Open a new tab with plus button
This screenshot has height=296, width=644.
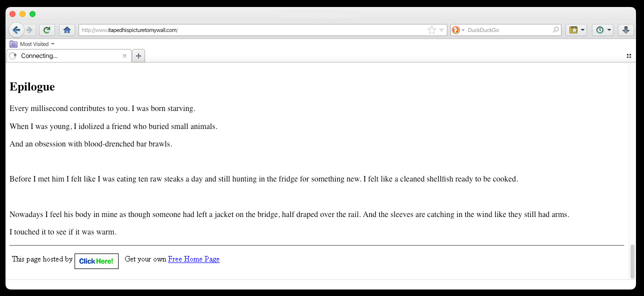[x=139, y=56]
